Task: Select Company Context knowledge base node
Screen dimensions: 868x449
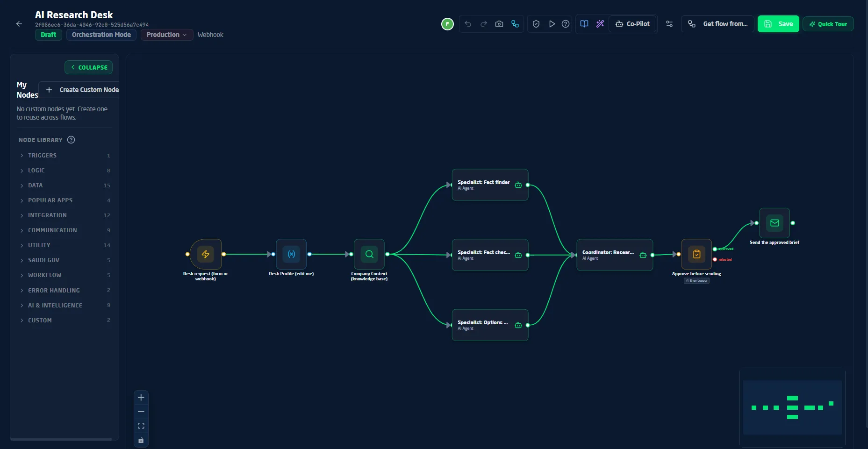Action: 369,254
